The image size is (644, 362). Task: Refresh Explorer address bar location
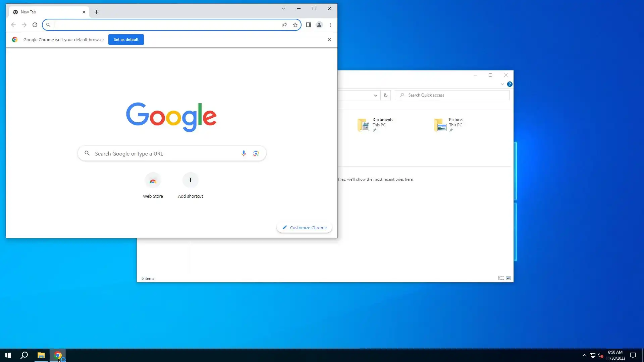[386, 95]
